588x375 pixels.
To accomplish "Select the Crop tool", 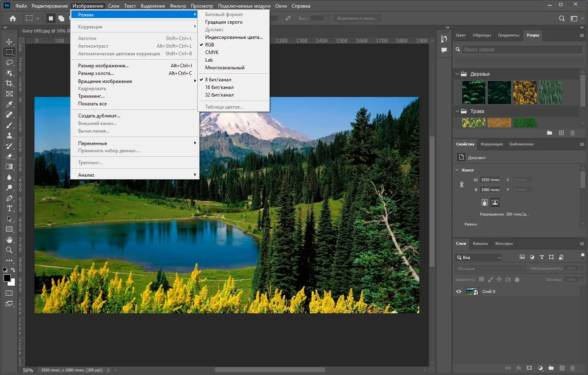I will (x=9, y=83).
